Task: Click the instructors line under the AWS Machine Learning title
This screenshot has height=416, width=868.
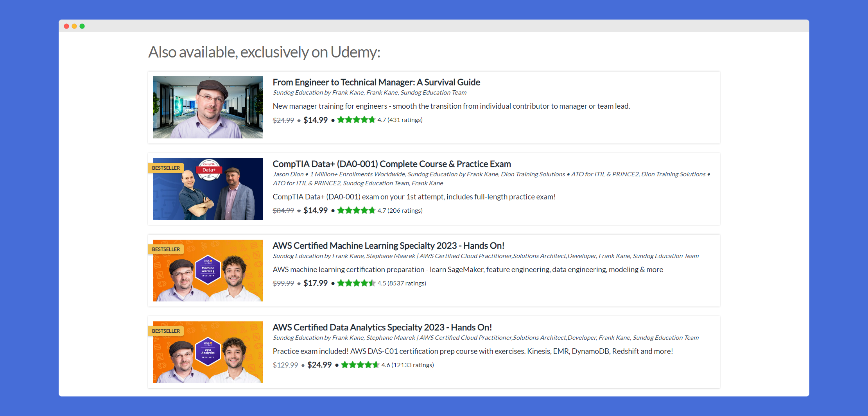Action: [x=486, y=256]
